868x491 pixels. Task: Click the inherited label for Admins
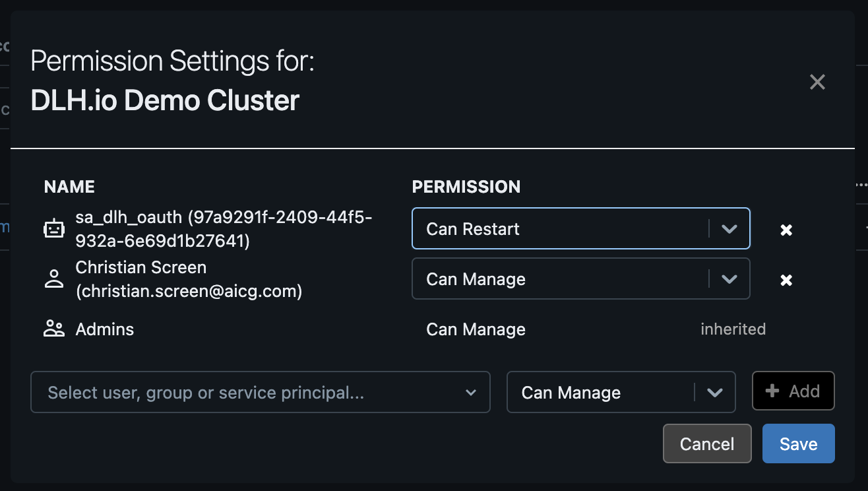click(733, 329)
